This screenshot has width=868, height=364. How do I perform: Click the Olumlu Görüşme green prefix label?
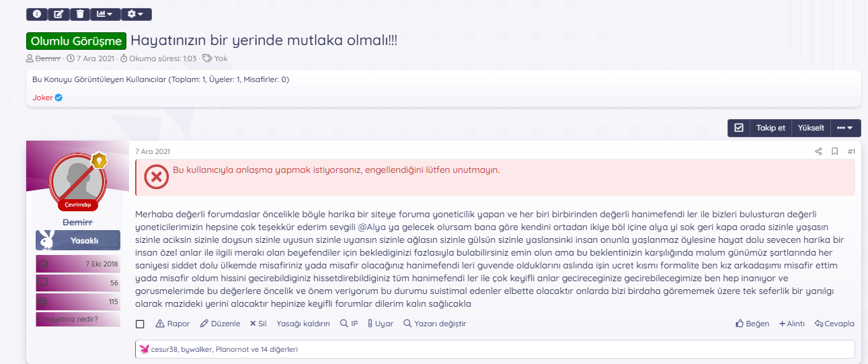click(x=77, y=40)
